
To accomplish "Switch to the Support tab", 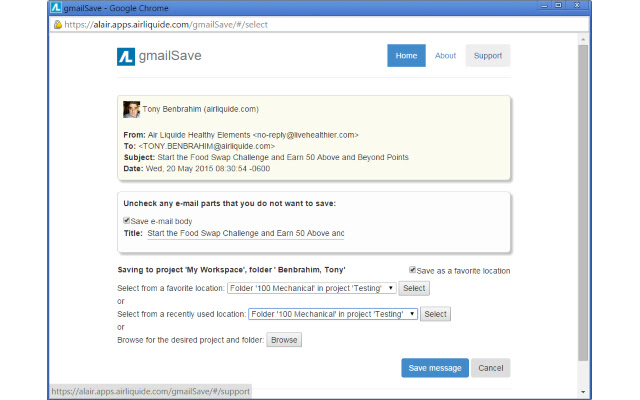I will [488, 56].
